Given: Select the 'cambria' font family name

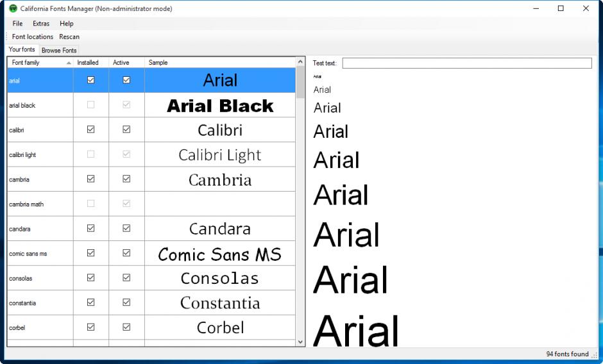Looking at the screenshot, I should click(x=19, y=179).
